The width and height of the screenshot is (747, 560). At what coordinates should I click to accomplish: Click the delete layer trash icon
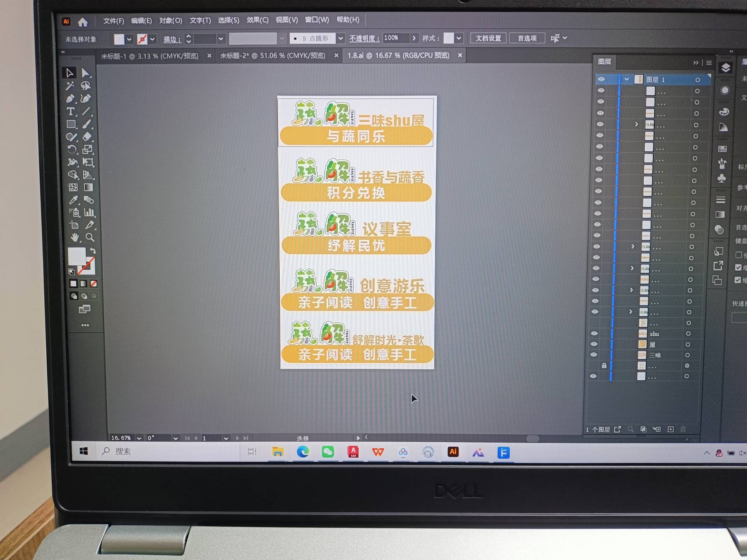(683, 429)
